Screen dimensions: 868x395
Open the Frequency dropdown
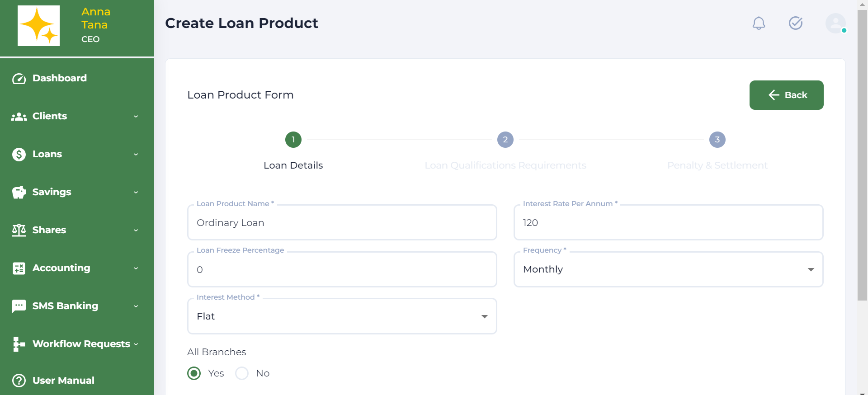click(x=668, y=269)
